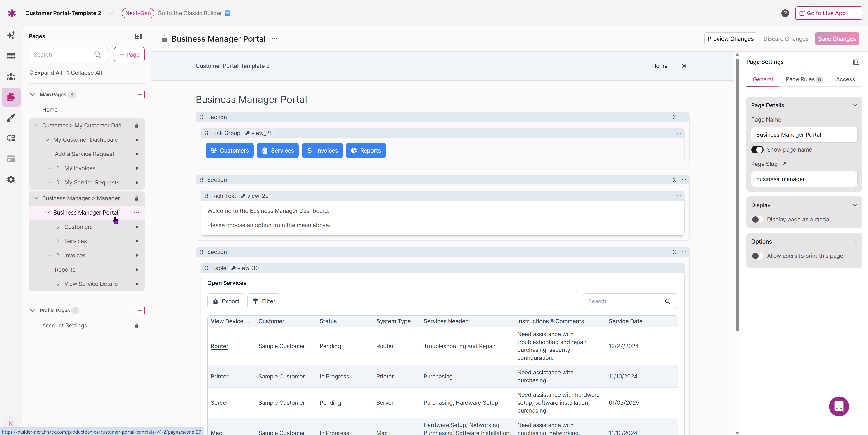Collapse the Page Details section
This screenshot has width=868, height=435.
point(855,105)
